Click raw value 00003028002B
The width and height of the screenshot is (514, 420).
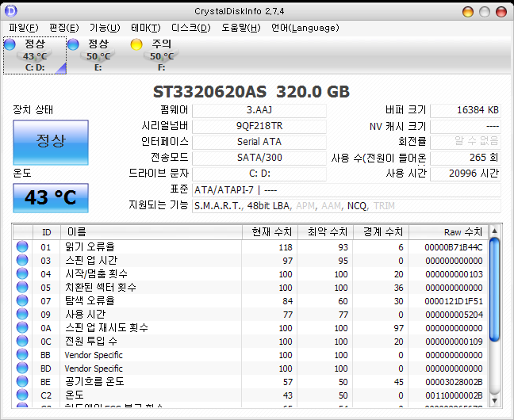click(454, 382)
